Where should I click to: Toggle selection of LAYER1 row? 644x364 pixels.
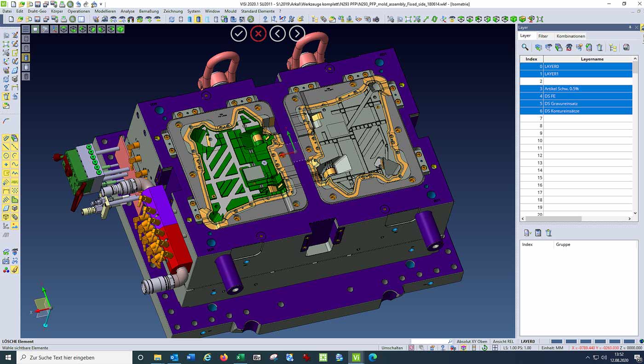click(x=576, y=74)
